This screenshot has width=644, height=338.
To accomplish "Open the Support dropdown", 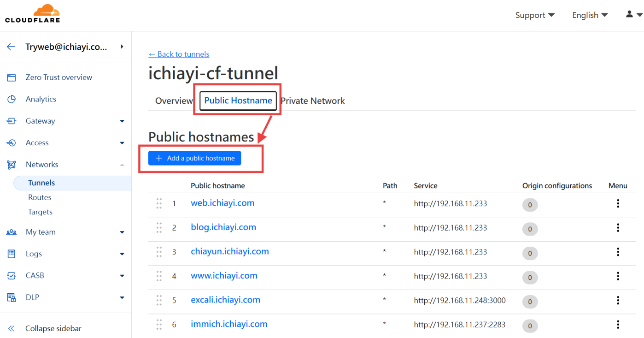I will (535, 15).
